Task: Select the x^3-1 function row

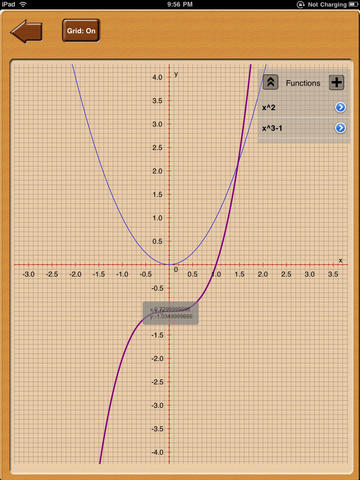Action: point(304,128)
